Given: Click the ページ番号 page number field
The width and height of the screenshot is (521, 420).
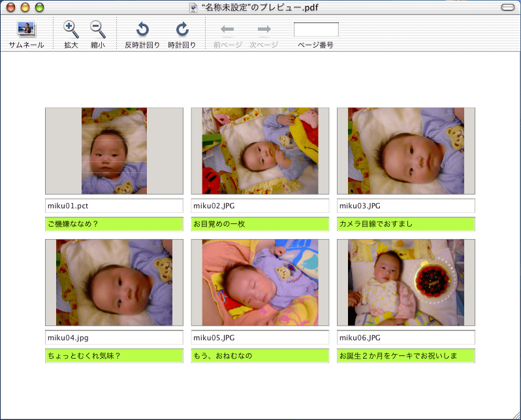Looking at the screenshot, I should (x=316, y=29).
